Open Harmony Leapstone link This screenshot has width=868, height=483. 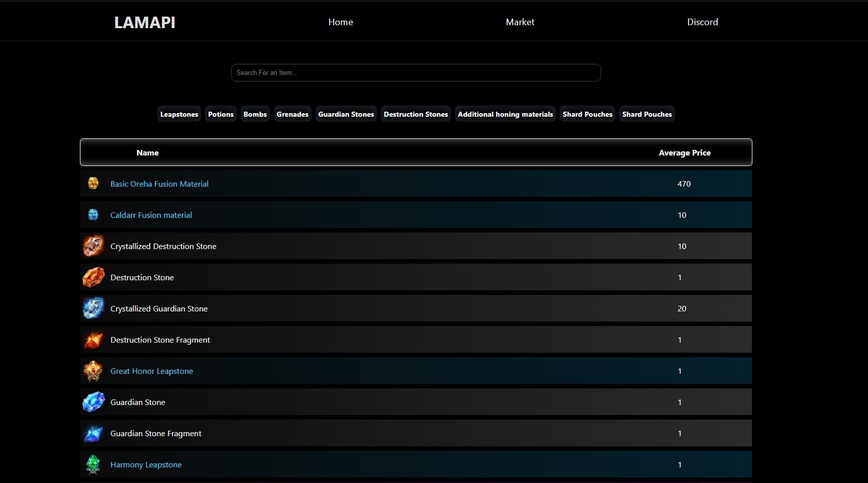(146, 464)
